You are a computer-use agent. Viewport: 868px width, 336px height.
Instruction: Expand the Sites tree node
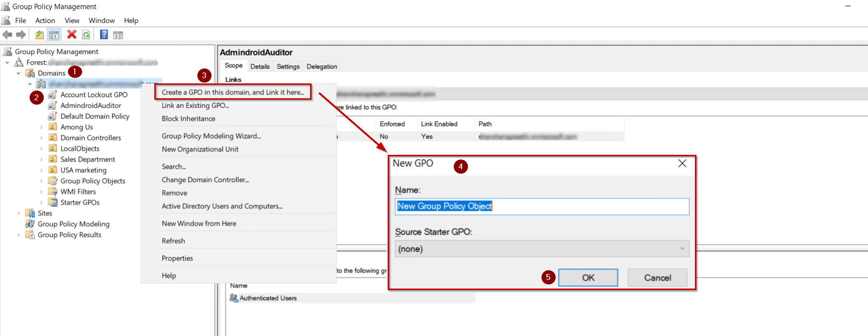pos(19,213)
